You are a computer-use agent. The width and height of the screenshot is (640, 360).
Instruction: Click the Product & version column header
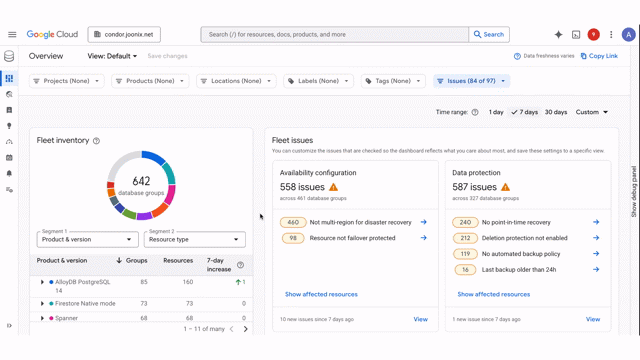pyautogui.click(x=62, y=260)
